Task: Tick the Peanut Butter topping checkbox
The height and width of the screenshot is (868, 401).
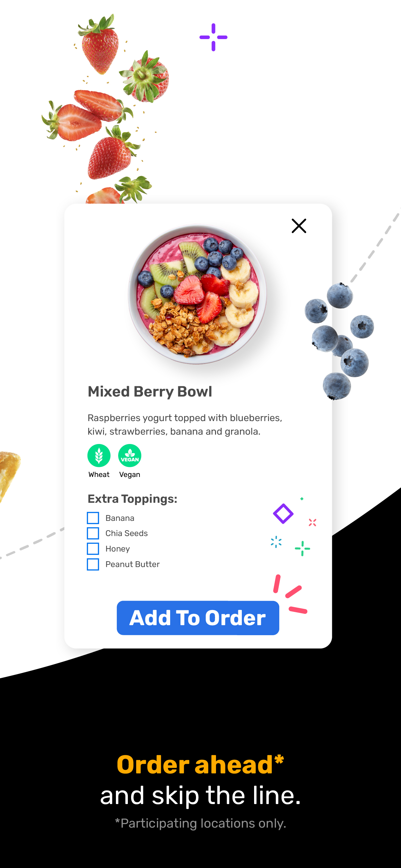Action: click(x=93, y=564)
